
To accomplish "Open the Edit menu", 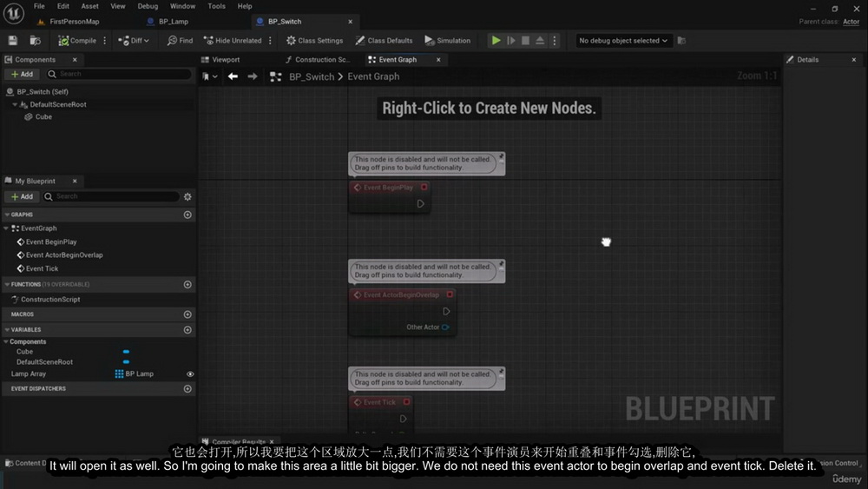I will click(63, 6).
